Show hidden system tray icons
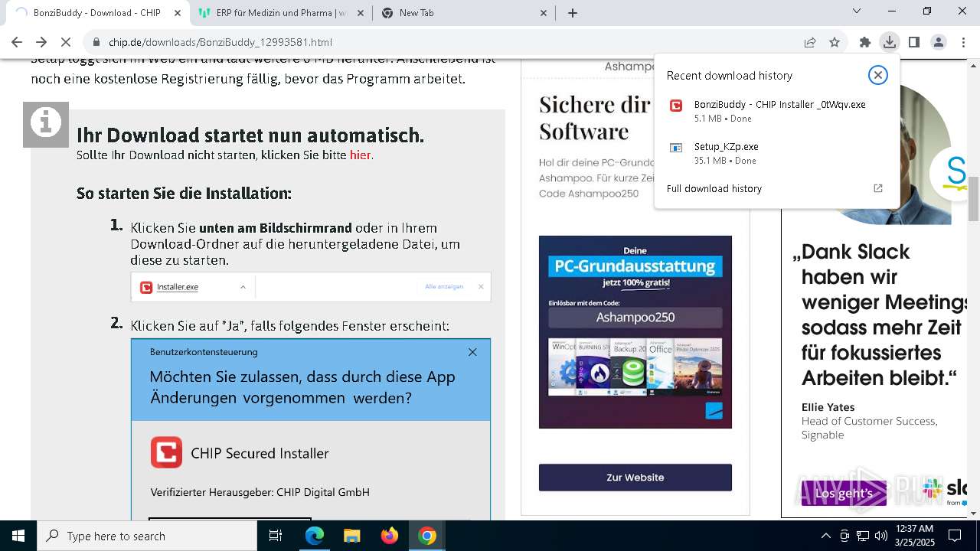Viewport: 980px width, 551px height. click(825, 536)
